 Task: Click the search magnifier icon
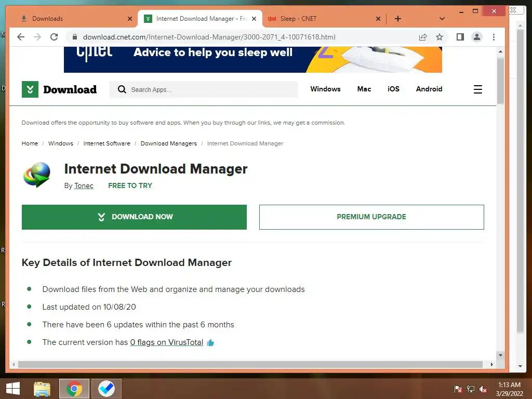point(122,89)
